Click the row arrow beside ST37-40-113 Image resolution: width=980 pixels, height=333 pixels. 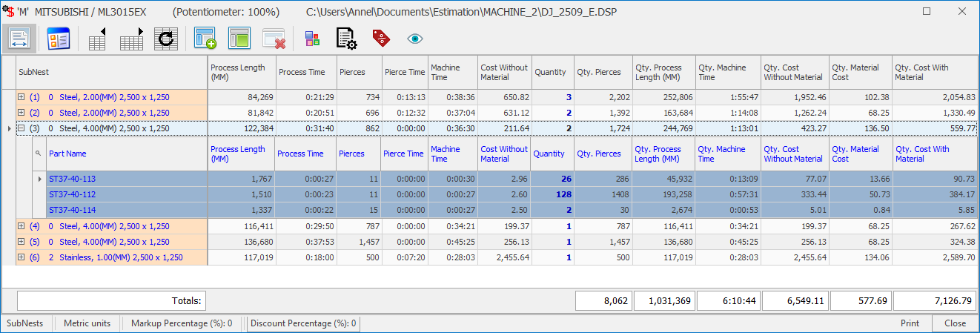[x=40, y=179]
